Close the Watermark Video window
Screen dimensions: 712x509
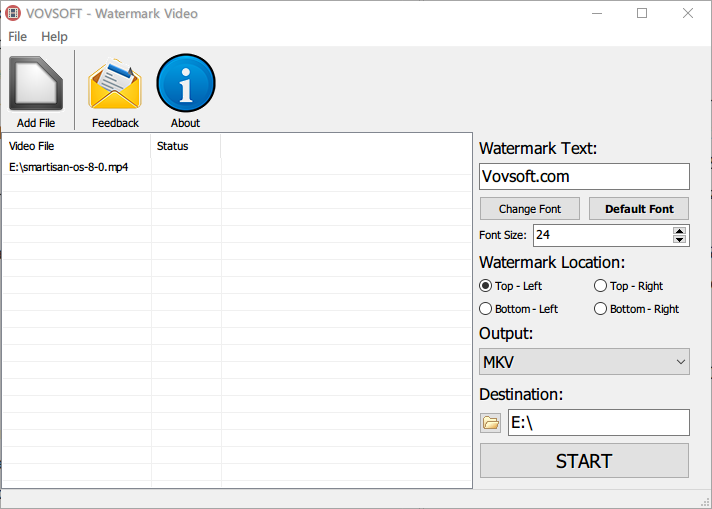pyautogui.click(x=688, y=14)
